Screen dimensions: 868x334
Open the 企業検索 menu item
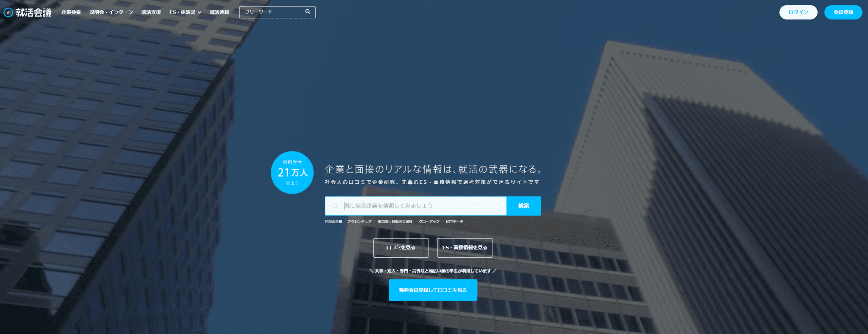(71, 12)
